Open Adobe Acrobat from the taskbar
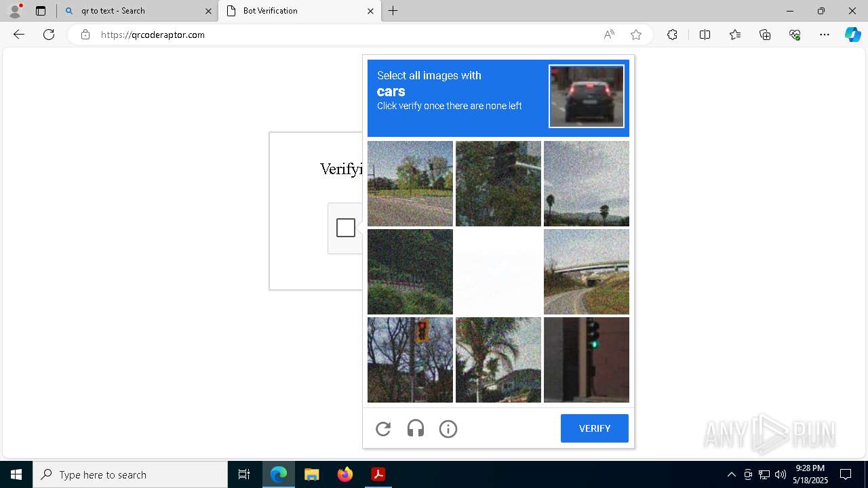The image size is (868, 488). 378,474
